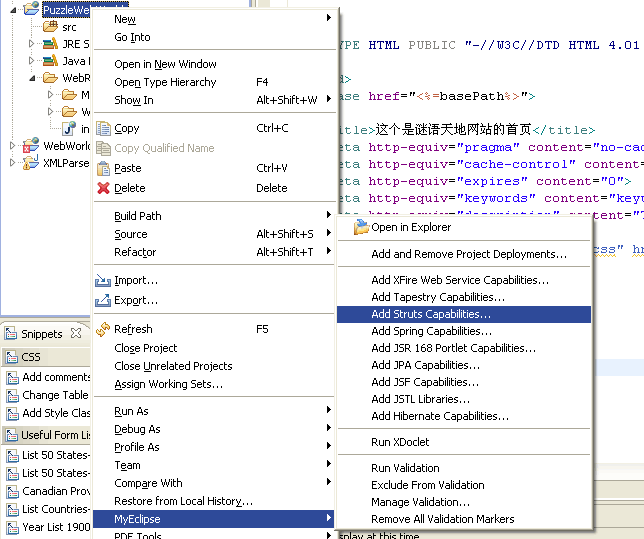
Task: Click the Import icon
Action: coord(103,281)
